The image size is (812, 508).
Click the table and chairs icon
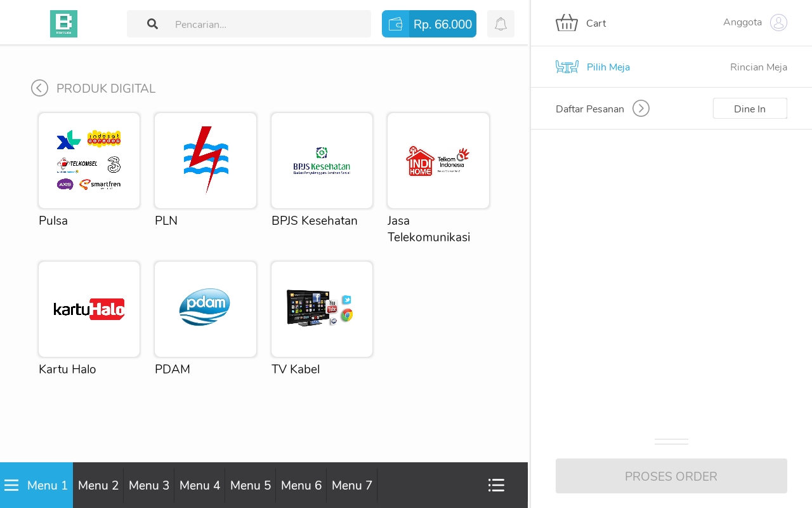[x=566, y=67]
